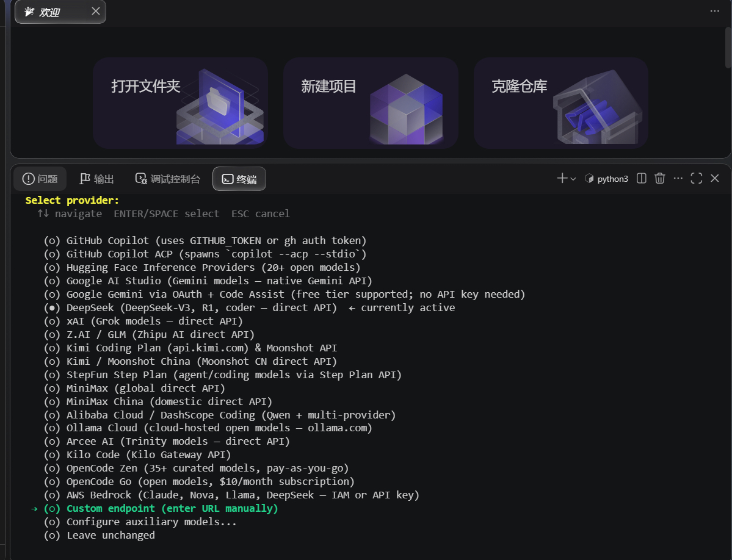The height and width of the screenshot is (560, 732).
Task: Open the 新建项目 new project card
Action: tap(371, 102)
